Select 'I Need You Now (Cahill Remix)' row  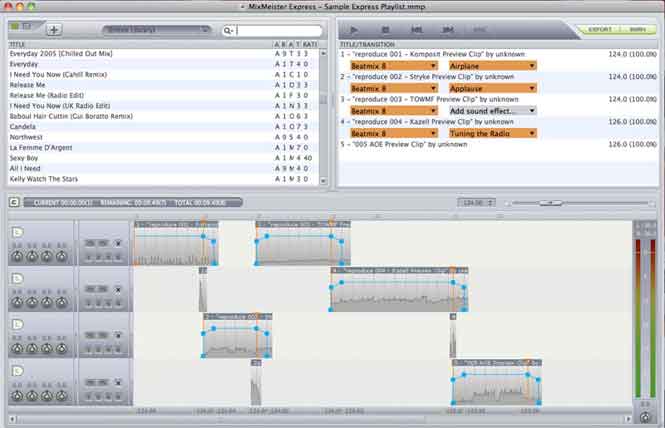(163, 75)
